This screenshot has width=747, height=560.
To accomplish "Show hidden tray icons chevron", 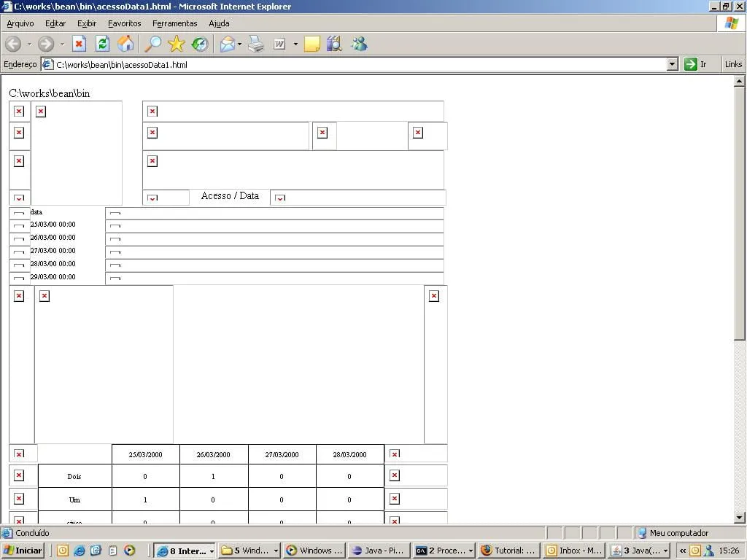I will click(x=683, y=551).
